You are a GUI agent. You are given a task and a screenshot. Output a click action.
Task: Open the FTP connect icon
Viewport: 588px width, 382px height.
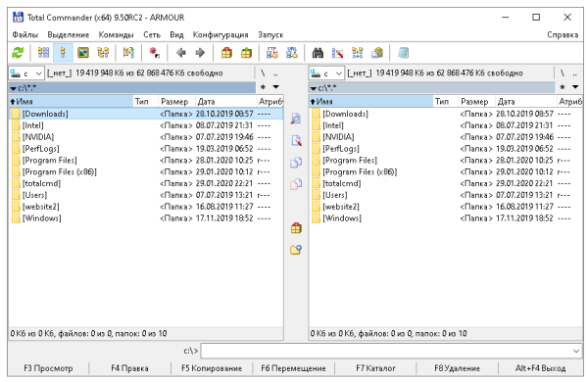coord(271,53)
